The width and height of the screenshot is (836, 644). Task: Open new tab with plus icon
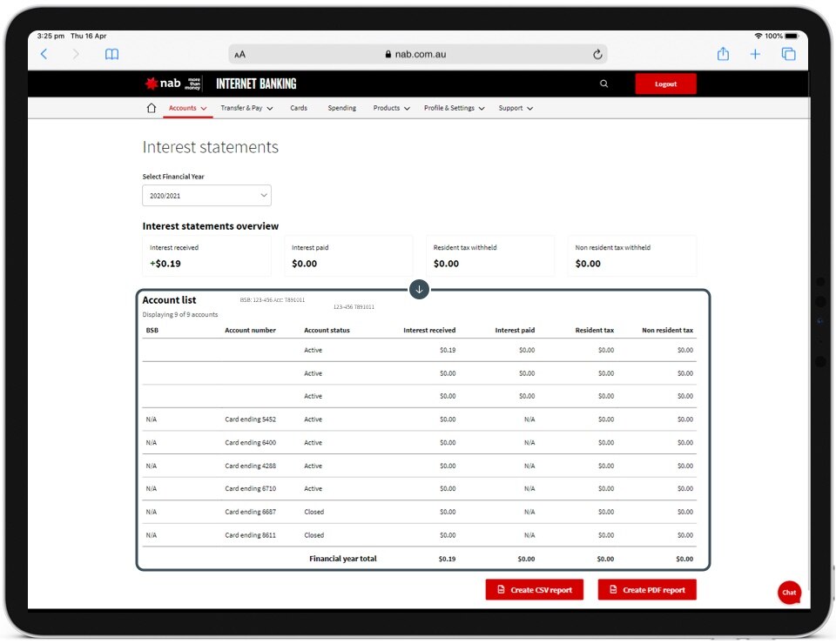click(755, 54)
